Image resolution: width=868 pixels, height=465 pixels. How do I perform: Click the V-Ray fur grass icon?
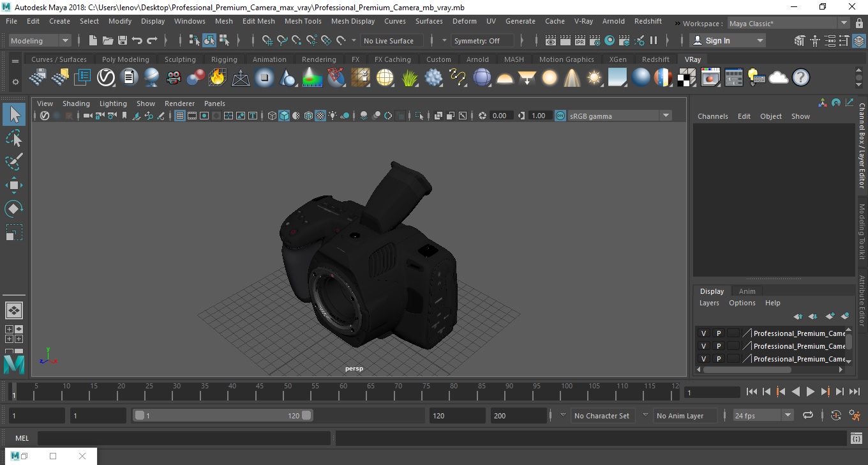tap(411, 78)
